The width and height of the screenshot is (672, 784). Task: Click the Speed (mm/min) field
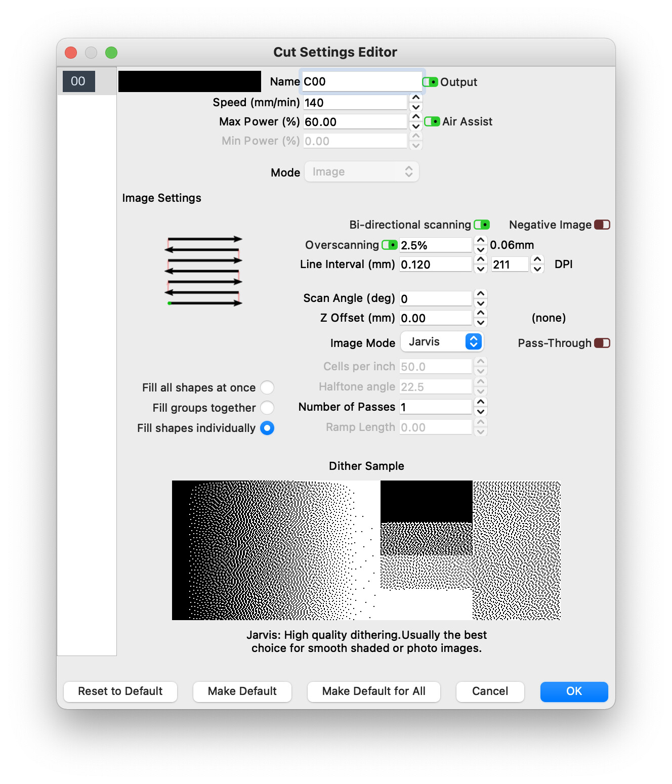(355, 103)
